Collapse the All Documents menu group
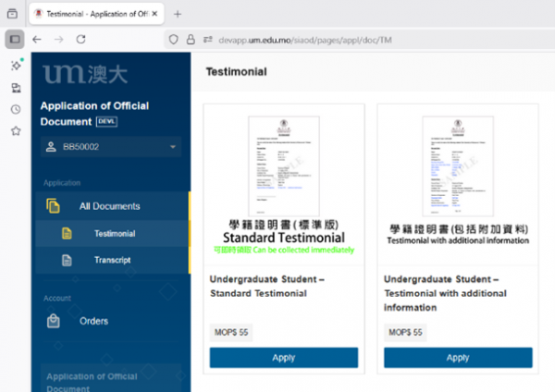This screenshot has height=392, width=555. tap(109, 206)
